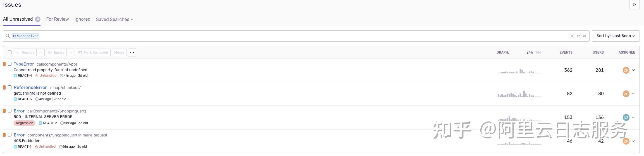
Task: Clear the search query with X icon
Action: 572,36
